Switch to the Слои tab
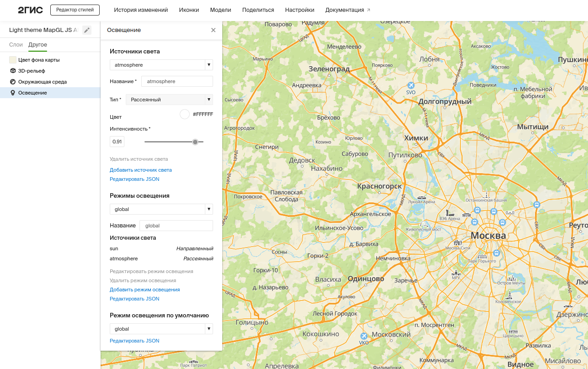The image size is (588, 369). click(16, 45)
